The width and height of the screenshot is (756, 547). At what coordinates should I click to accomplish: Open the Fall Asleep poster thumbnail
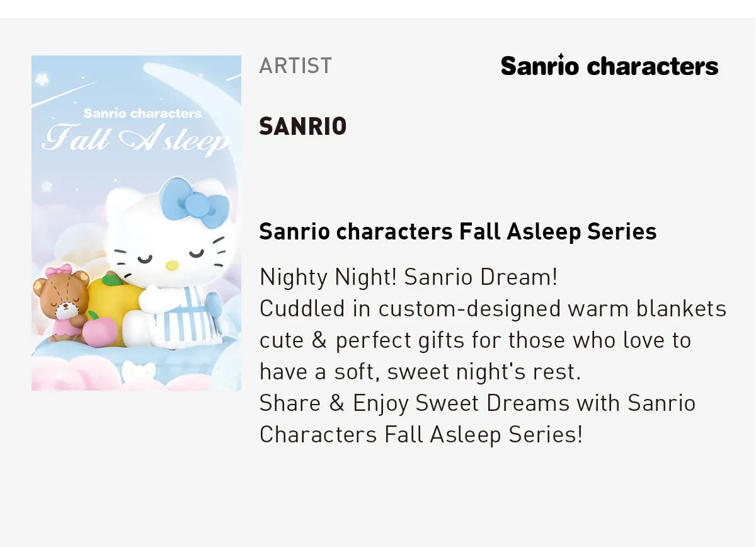click(136, 223)
